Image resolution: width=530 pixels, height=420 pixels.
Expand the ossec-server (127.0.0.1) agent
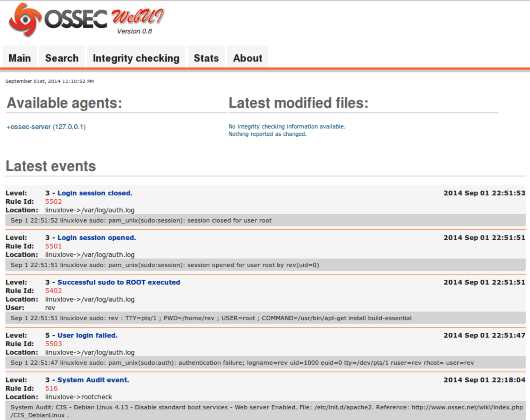(x=46, y=127)
